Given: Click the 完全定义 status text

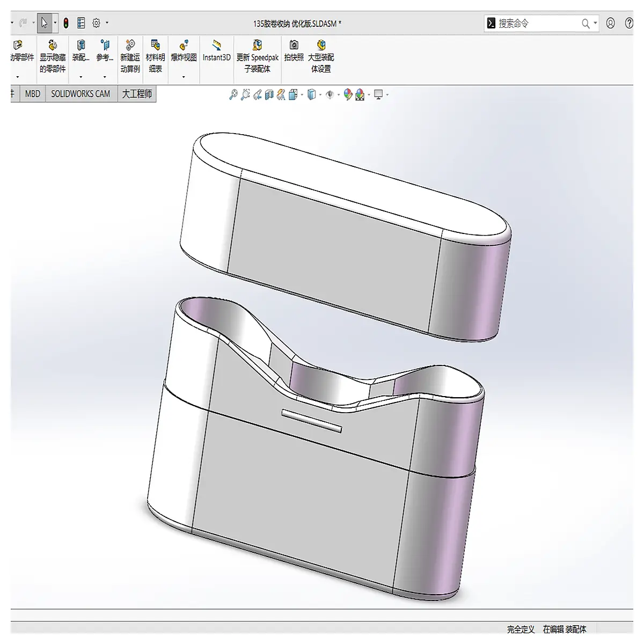Looking at the screenshot, I should click(x=521, y=630).
